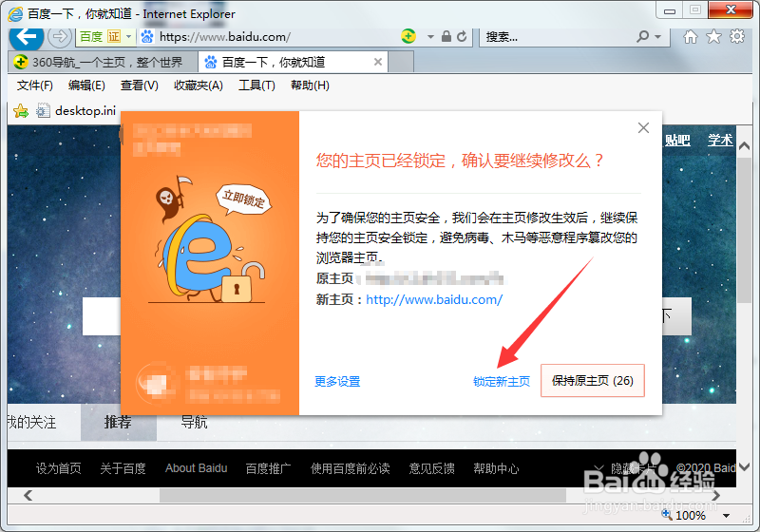Click the magnifier search icon
The width and height of the screenshot is (760, 532).
[643, 36]
